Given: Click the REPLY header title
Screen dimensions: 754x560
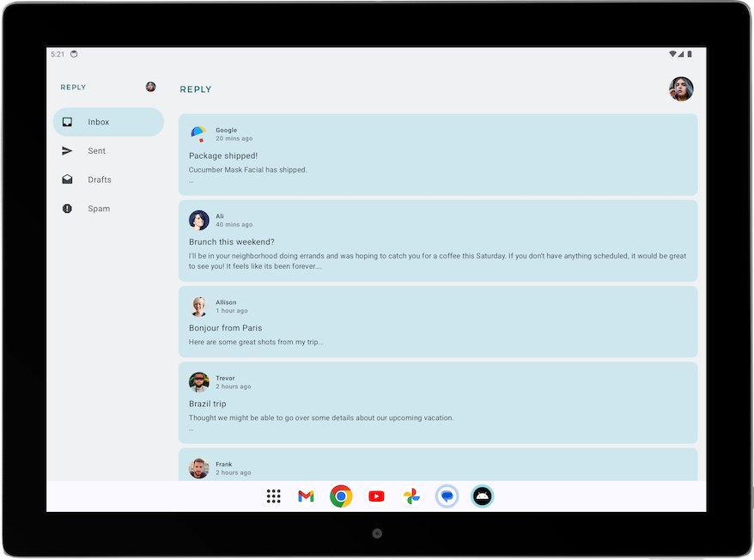Looking at the screenshot, I should coord(196,88).
